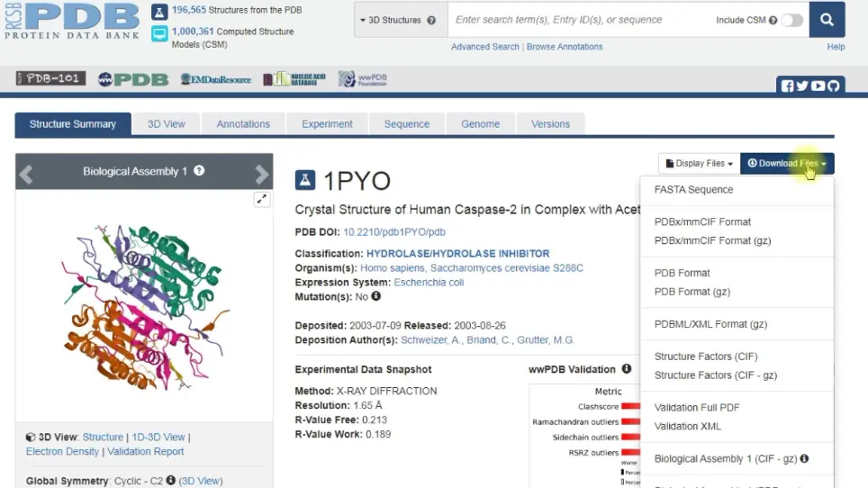Screen dimensions: 868x488
Task: Switch to the 3D View tab
Action: click(167, 124)
